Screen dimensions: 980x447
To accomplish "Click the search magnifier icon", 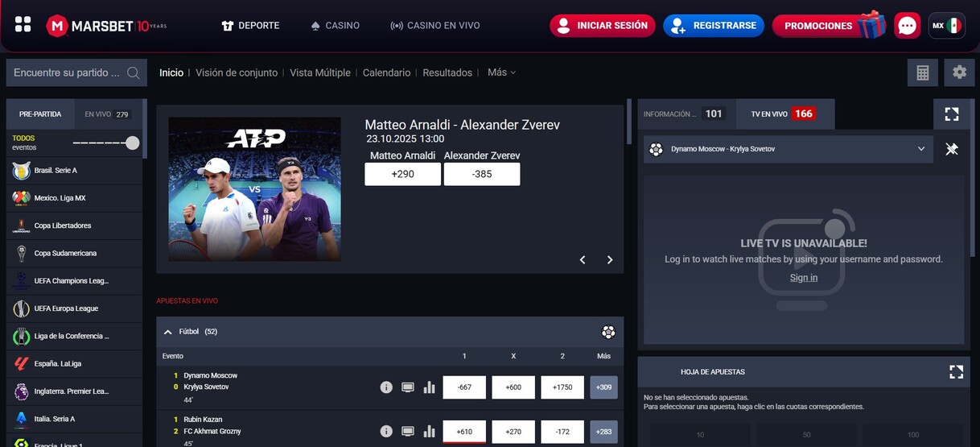I will click(133, 72).
